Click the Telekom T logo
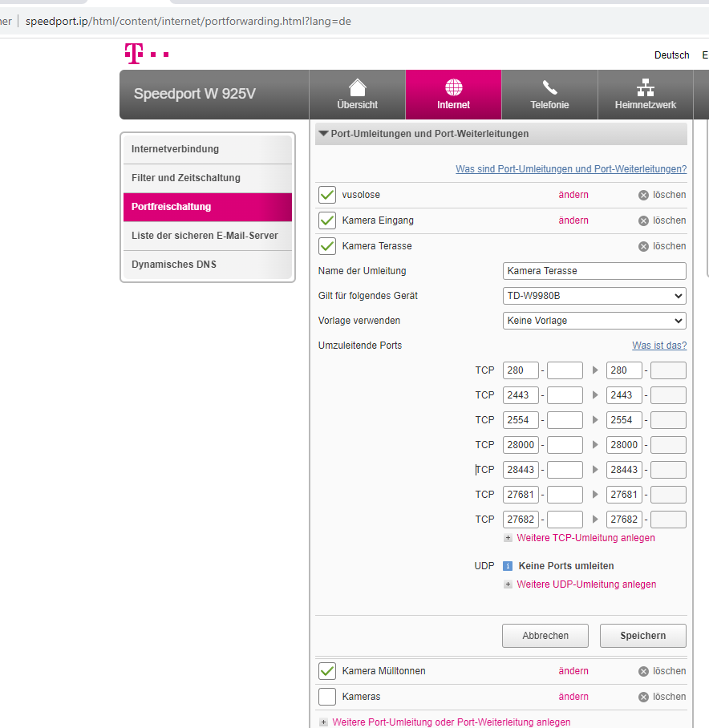The image size is (709, 728). (133, 54)
